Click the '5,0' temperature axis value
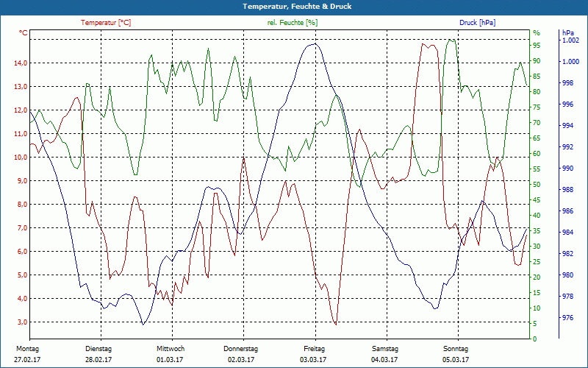Image resolution: width=588 pixels, height=368 pixels. [x=22, y=275]
